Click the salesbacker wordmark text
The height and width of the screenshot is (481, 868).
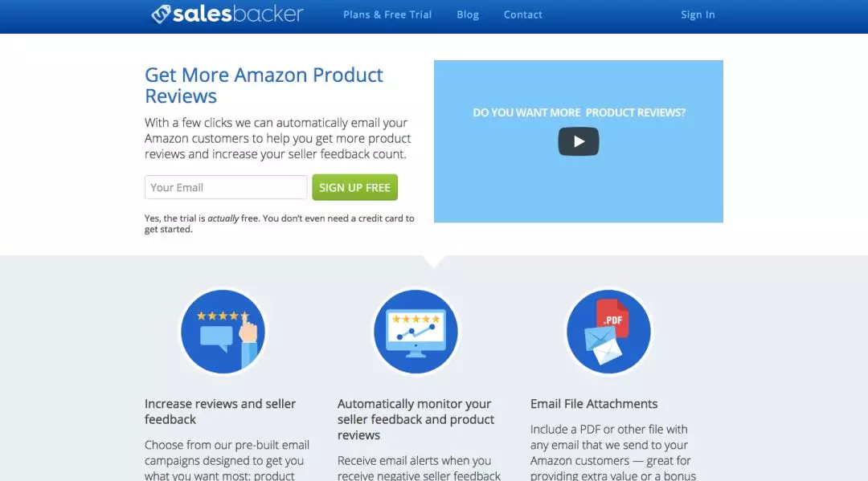tap(238, 14)
